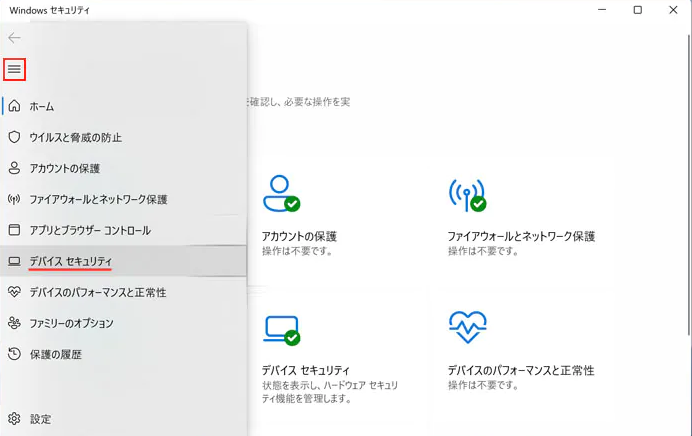Click the device security laptop icon in sidebar
Screen dimensions: 692x436
coord(14,261)
